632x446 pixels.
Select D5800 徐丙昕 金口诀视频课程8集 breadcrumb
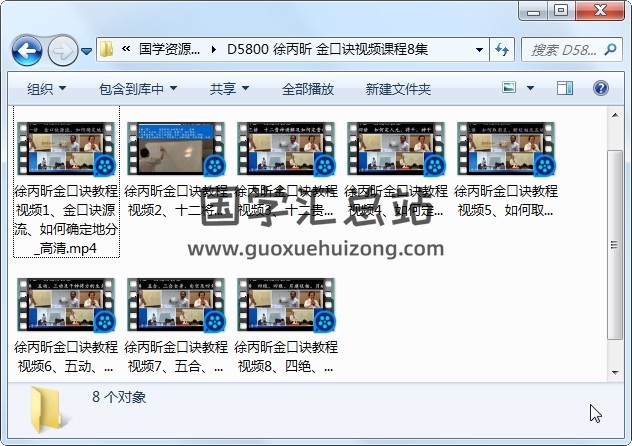click(327, 49)
